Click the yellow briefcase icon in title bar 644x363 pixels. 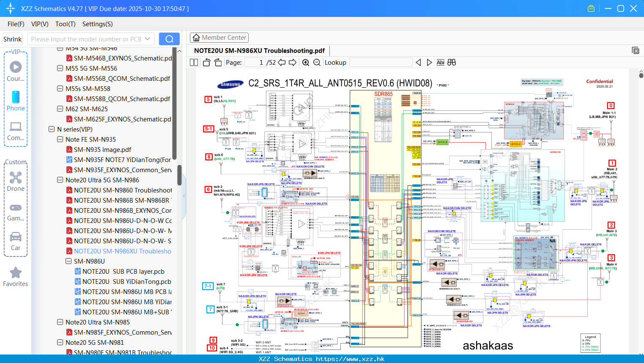click(x=591, y=8)
